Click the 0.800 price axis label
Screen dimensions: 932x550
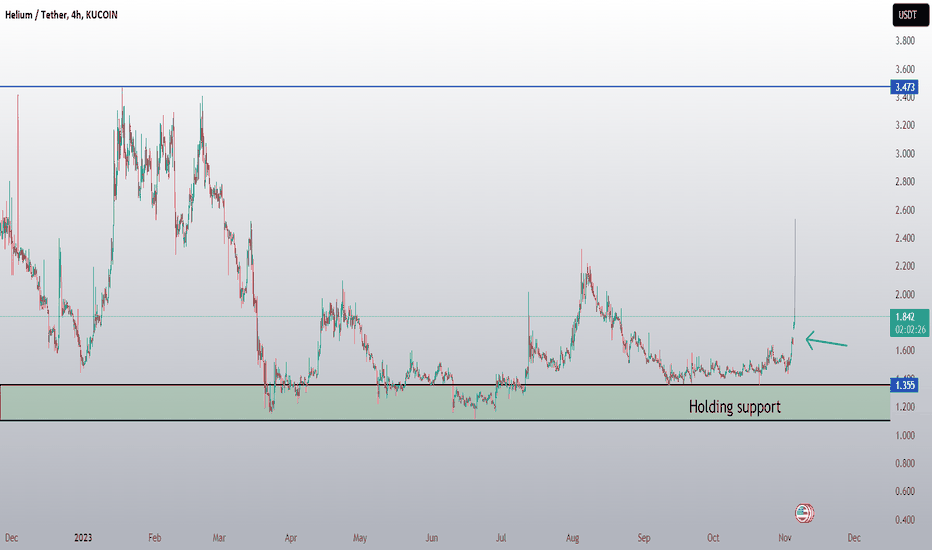click(x=905, y=464)
